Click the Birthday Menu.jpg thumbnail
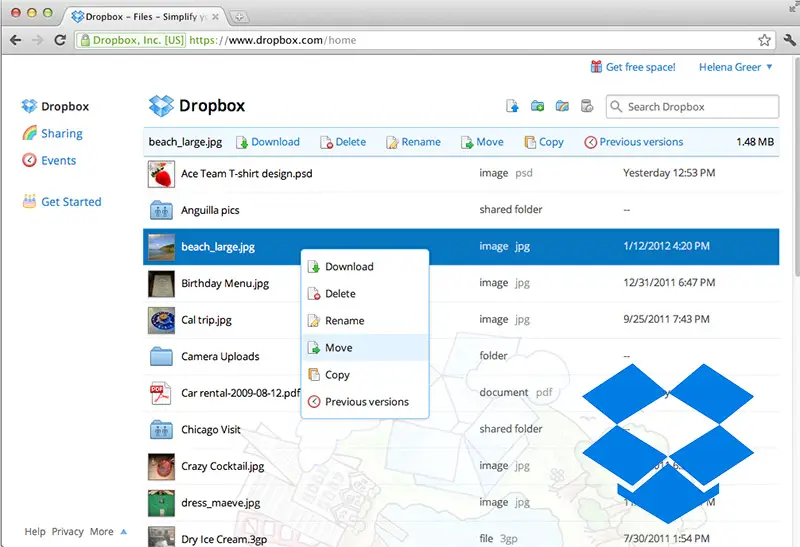 click(161, 284)
